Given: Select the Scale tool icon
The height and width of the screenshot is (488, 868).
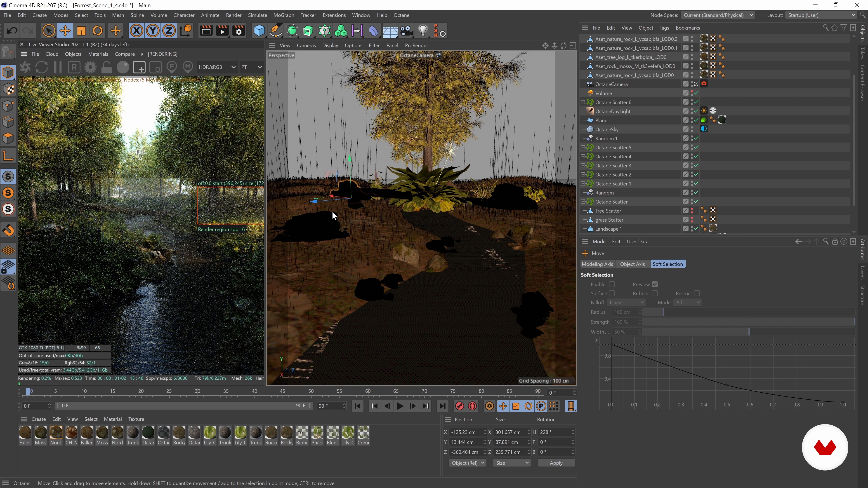Looking at the screenshot, I should pos(81,31).
